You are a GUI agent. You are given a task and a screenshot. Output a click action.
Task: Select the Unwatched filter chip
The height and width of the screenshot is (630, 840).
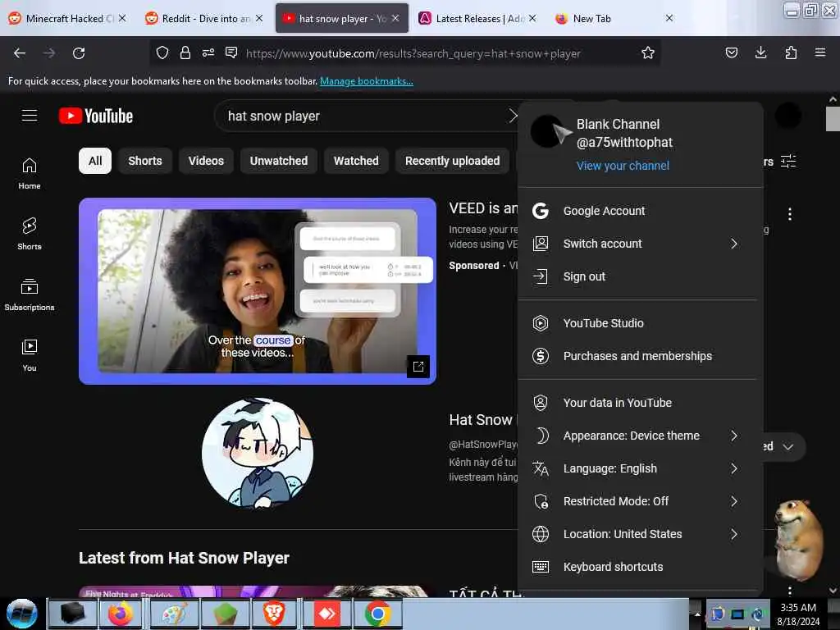[x=279, y=161]
